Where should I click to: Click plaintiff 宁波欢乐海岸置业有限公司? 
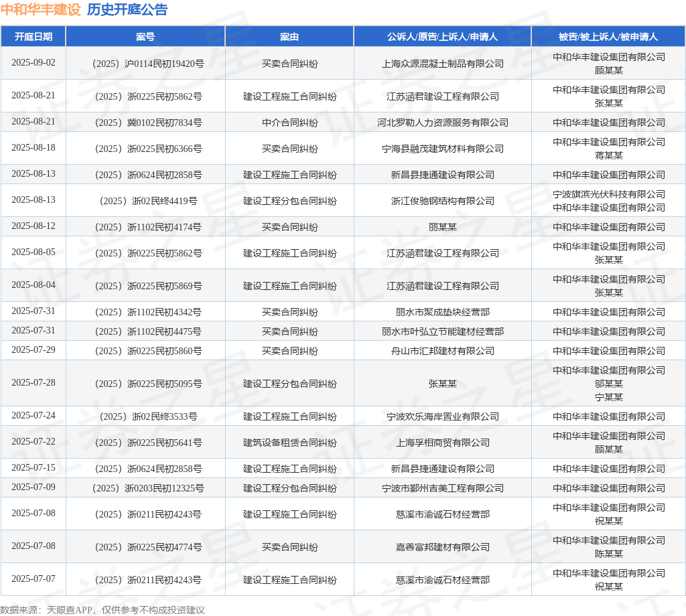tap(443, 416)
